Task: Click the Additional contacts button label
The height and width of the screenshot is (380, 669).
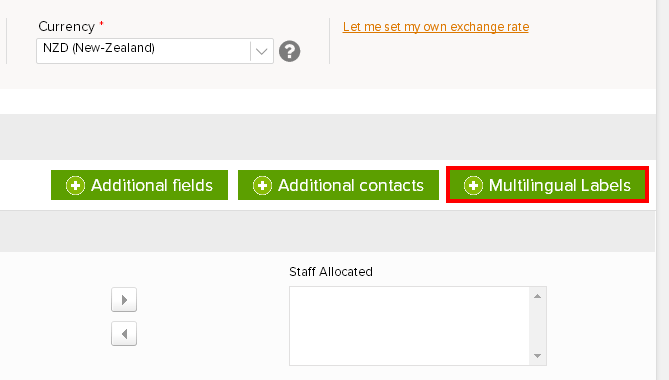Action: click(351, 186)
